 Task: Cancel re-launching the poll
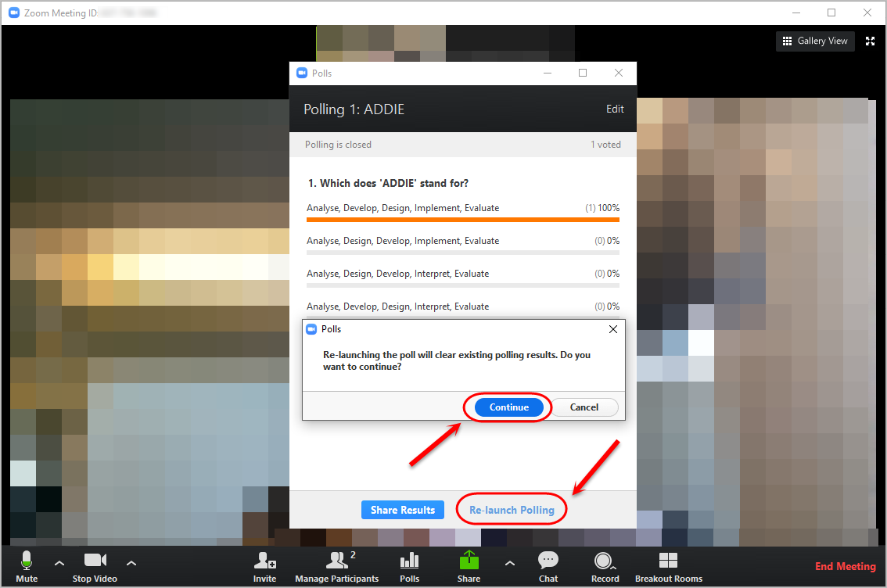click(584, 407)
